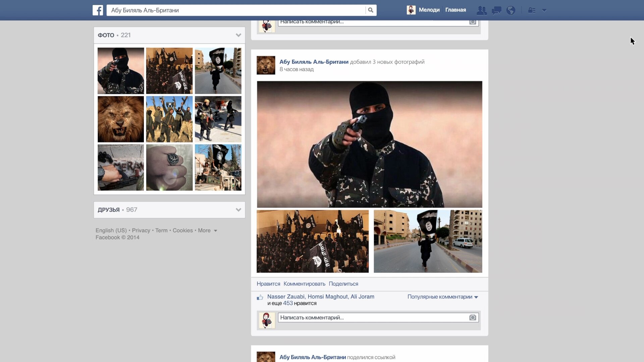Expand the ДРУЗЬЯ section chevron

[238, 210]
